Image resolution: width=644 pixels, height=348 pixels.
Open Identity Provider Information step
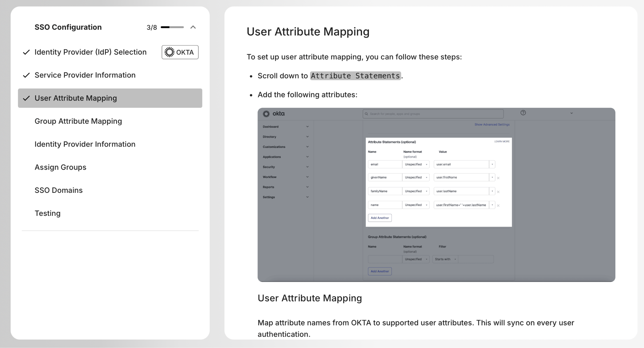click(85, 144)
